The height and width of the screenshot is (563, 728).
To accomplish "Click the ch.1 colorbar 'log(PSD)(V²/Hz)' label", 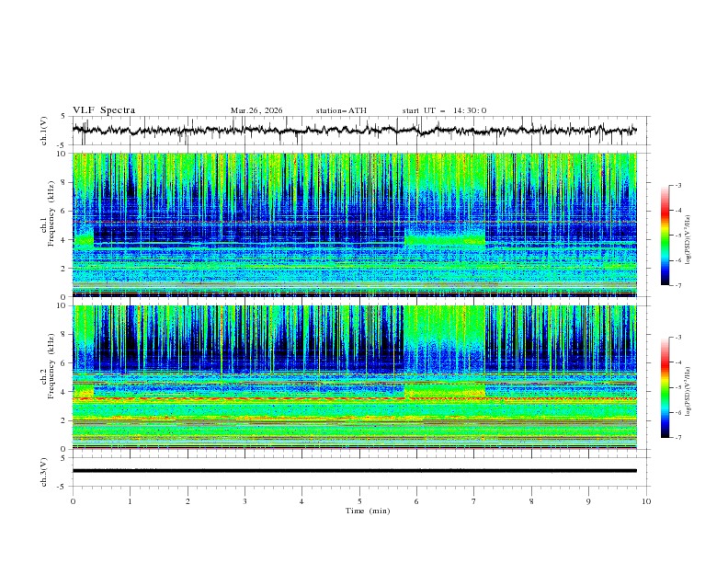I will click(x=688, y=240).
